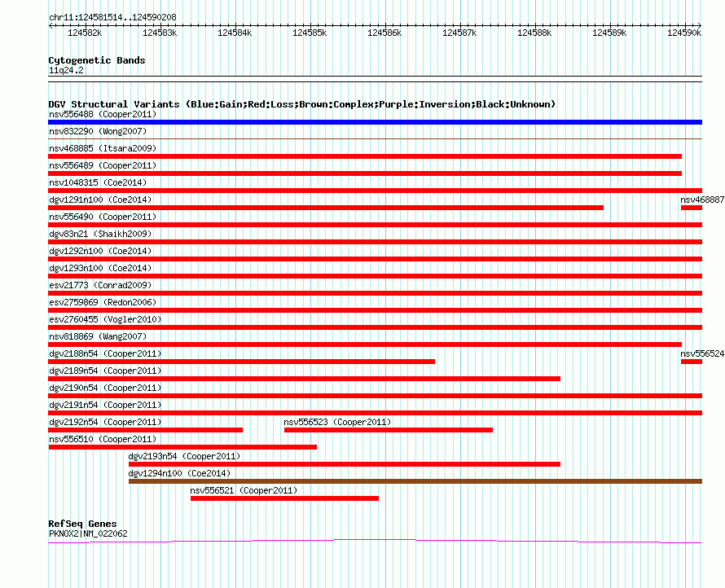
Task: Click the DGV Structural Variants track title
Action: click(302, 104)
